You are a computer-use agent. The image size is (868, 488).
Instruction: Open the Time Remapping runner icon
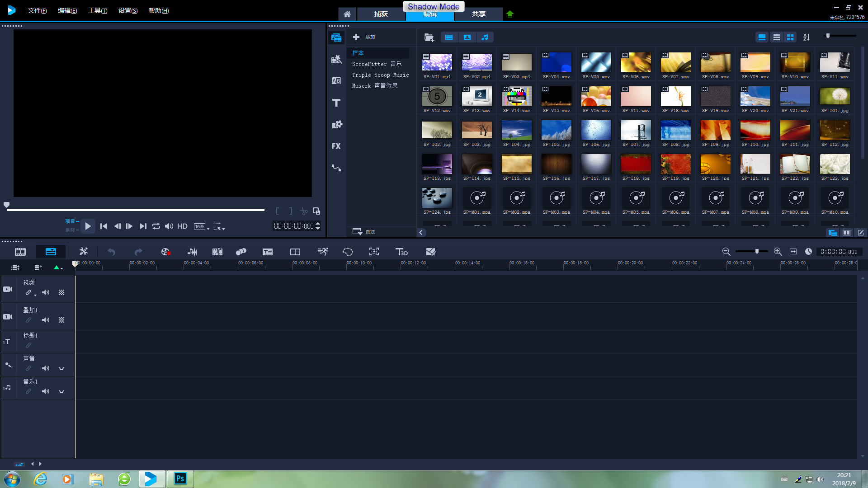tap(322, 252)
